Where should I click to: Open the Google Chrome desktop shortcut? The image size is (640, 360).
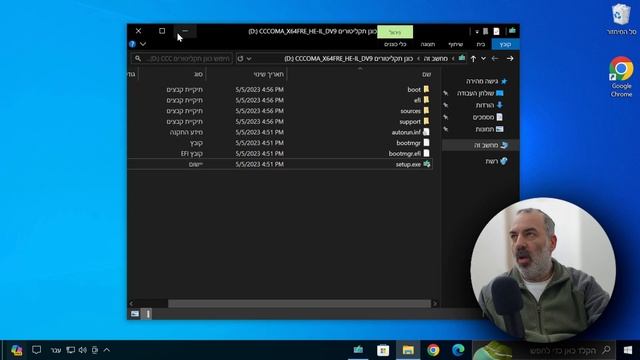(x=621, y=77)
